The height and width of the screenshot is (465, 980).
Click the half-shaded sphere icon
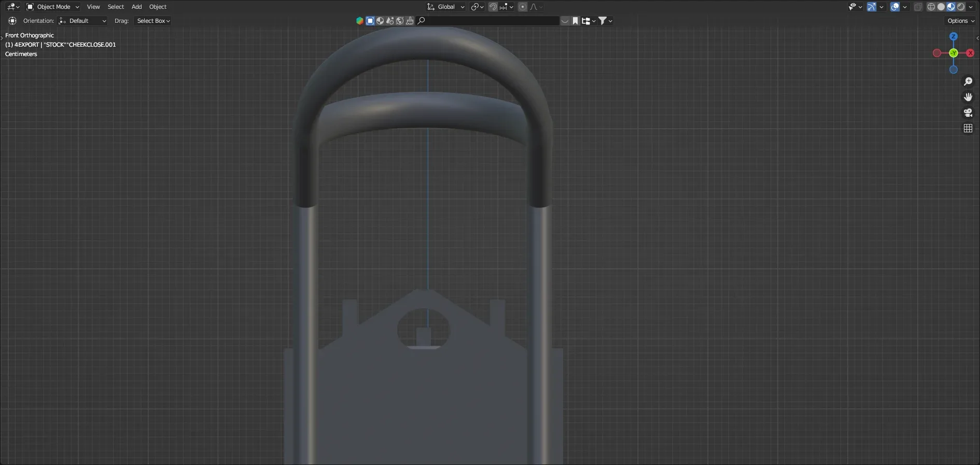380,21
